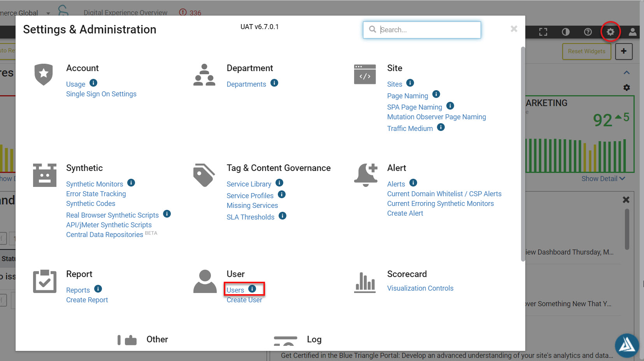Open Mutation Observer Page Naming
The height and width of the screenshot is (361, 644).
[x=437, y=117]
